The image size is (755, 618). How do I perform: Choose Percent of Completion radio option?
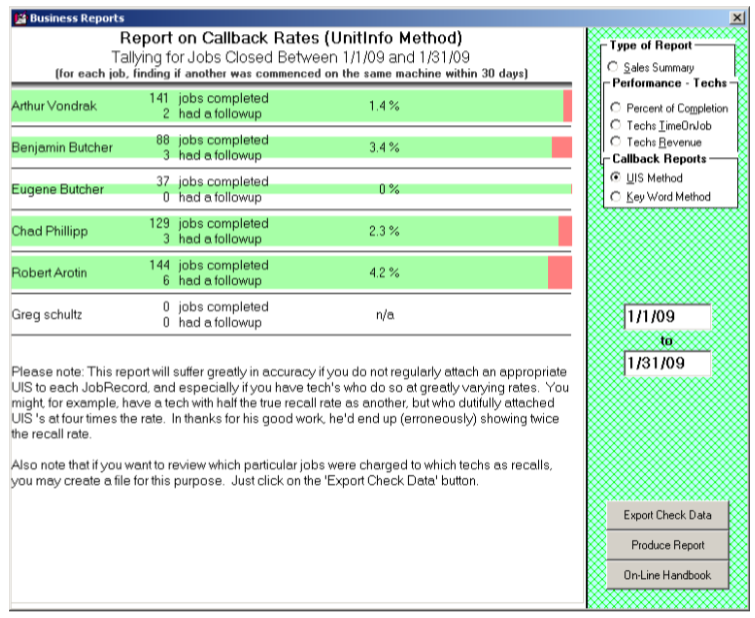[616, 108]
